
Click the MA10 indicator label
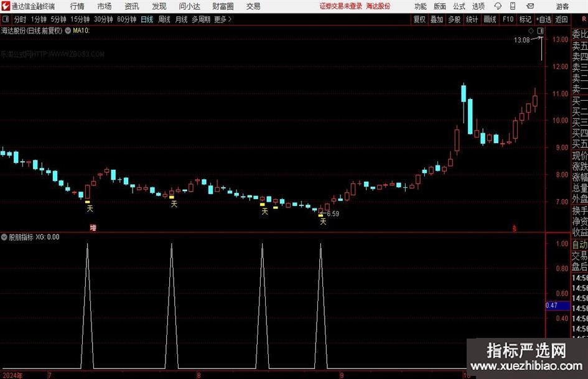[82, 30]
